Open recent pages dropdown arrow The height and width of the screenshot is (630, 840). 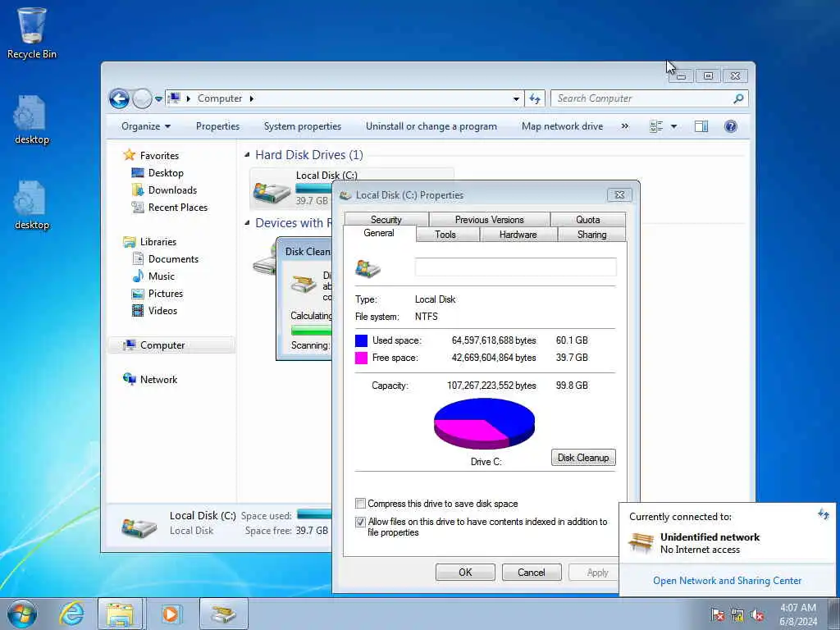[158, 99]
